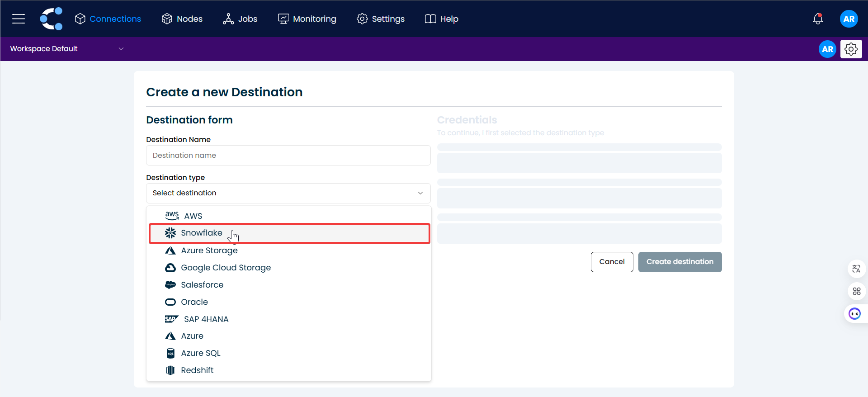Click the dropdown chevron in Destination type

pos(420,193)
